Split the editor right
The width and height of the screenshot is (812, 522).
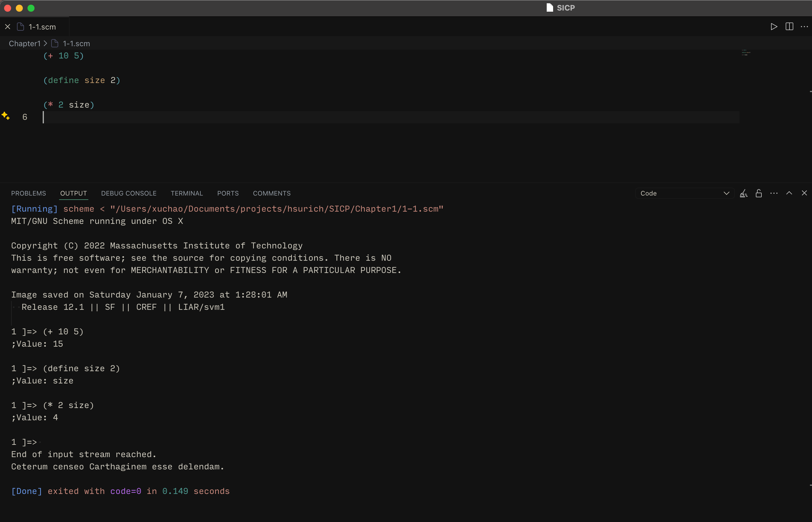(789, 27)
